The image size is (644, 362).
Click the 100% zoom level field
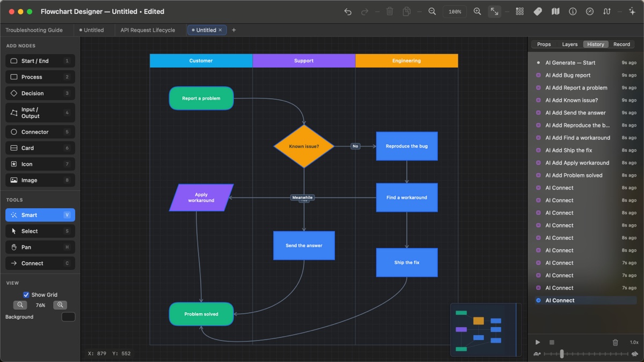point(455,11)
